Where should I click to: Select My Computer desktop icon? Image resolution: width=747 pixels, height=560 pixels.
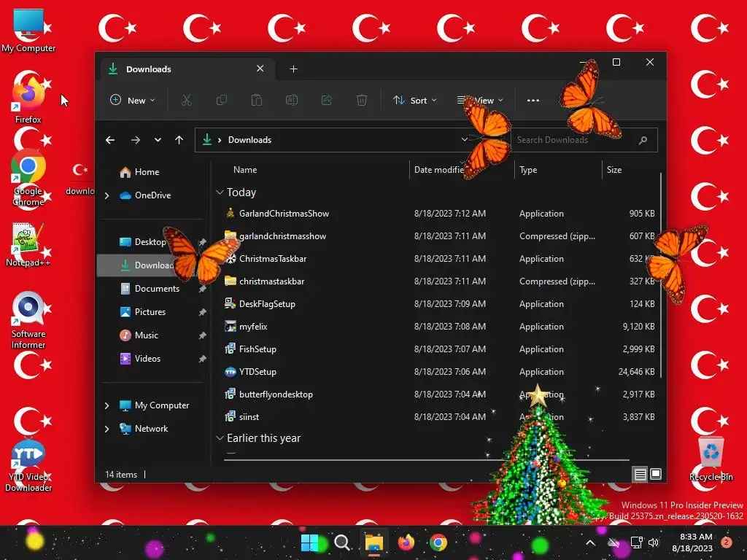coord(28,31)
